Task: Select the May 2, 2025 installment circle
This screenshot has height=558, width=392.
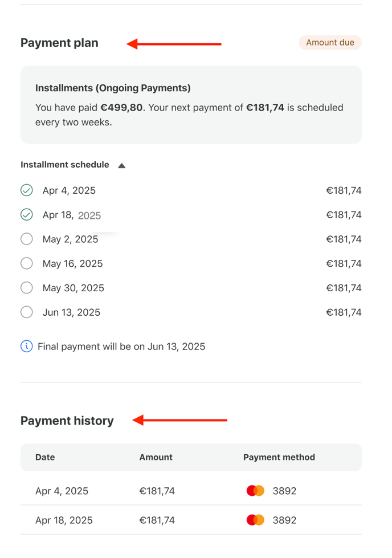Action: point(27,239)
